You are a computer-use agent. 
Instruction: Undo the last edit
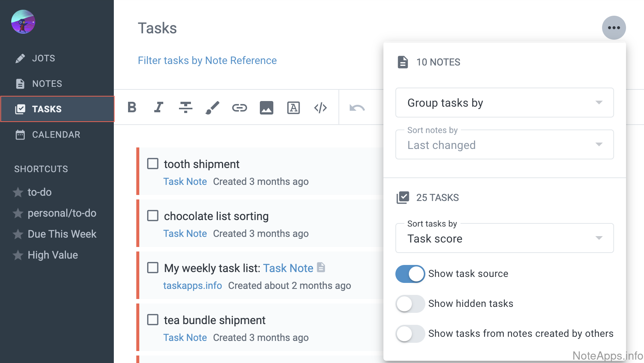tap(357, 108)
